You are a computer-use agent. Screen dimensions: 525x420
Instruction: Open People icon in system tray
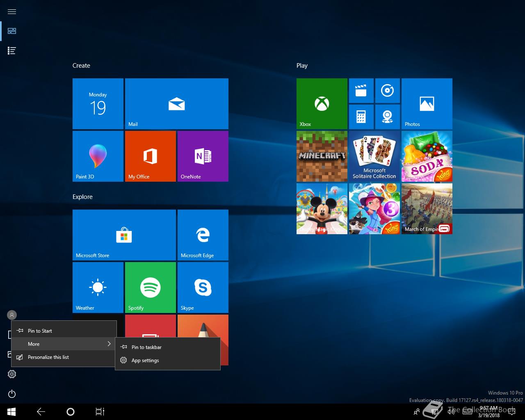click(417, 412)
